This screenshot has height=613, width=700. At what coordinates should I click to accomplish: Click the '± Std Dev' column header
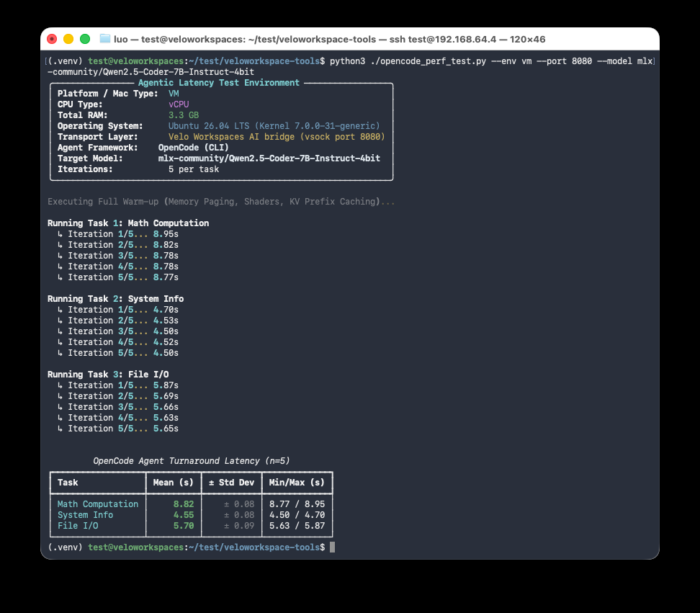[231, 482]
